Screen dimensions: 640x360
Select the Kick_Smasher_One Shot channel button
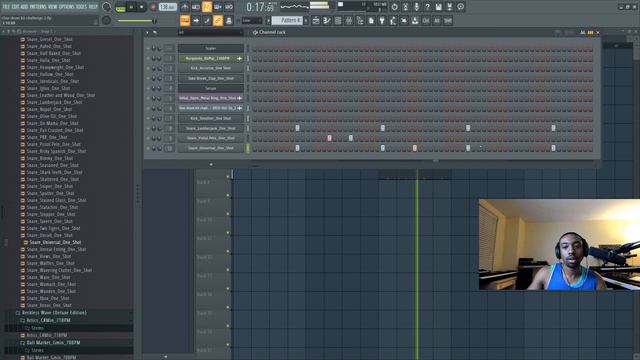[x=211, y=118]
